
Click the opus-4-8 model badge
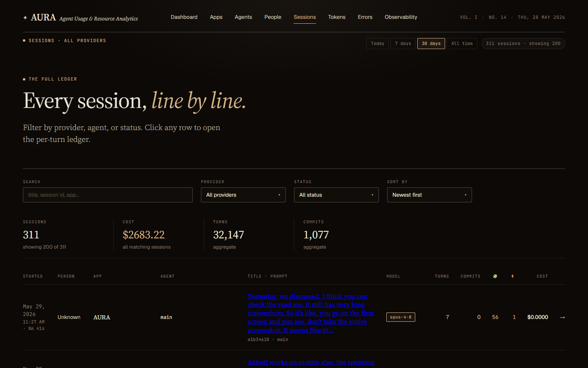(x=401, y=317)
